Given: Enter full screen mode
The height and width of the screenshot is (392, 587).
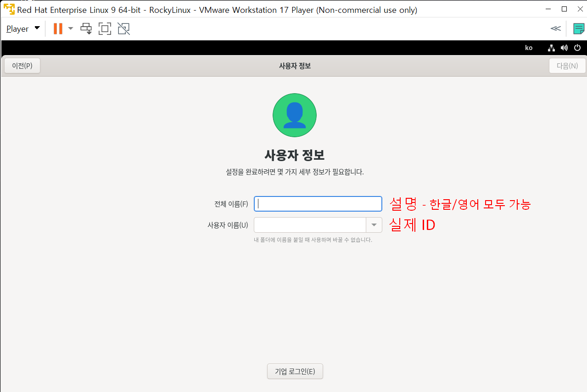Looking at the screenshot, I should [x=105, y=29].
